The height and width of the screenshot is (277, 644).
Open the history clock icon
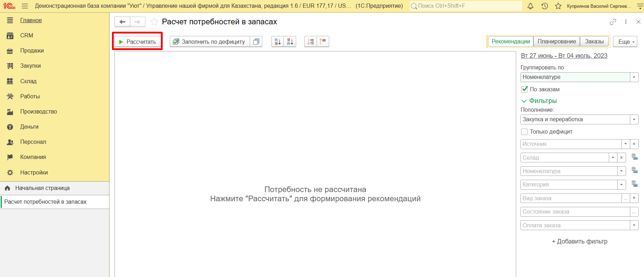tap(544, 6)
